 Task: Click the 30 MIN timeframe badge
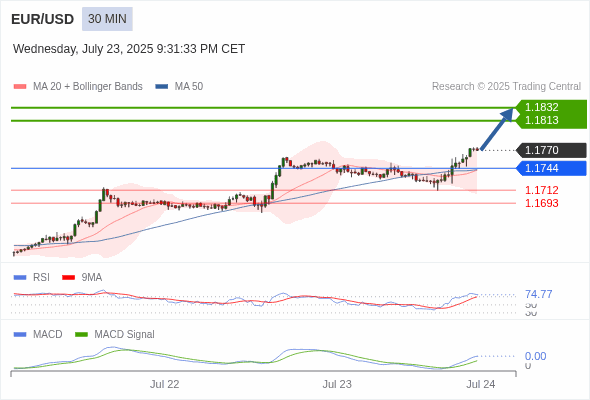pyautogui.click(x=107, y=19)
